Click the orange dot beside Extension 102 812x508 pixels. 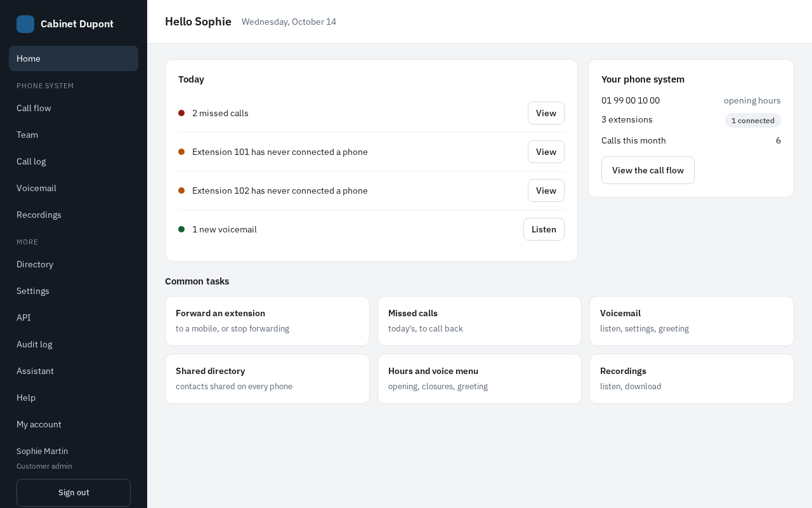click(181, 190)
